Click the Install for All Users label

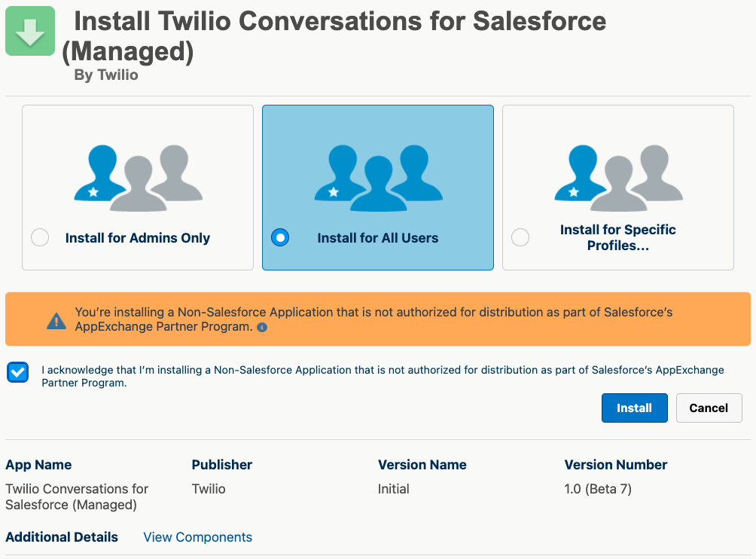[378, 238]
